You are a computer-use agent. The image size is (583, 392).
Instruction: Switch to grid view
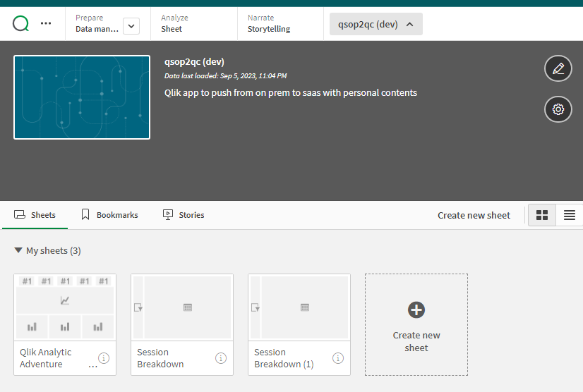click(x=542, y=215)
